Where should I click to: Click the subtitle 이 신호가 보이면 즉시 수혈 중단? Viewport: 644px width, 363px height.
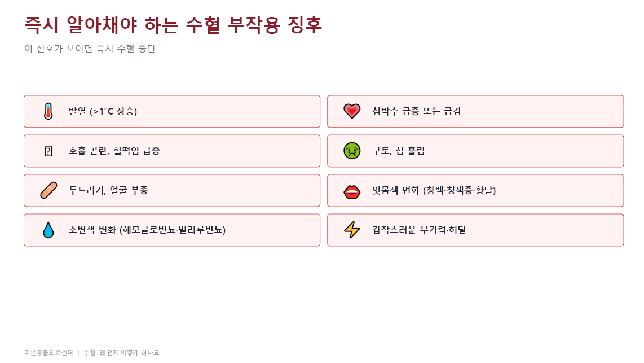90,49
